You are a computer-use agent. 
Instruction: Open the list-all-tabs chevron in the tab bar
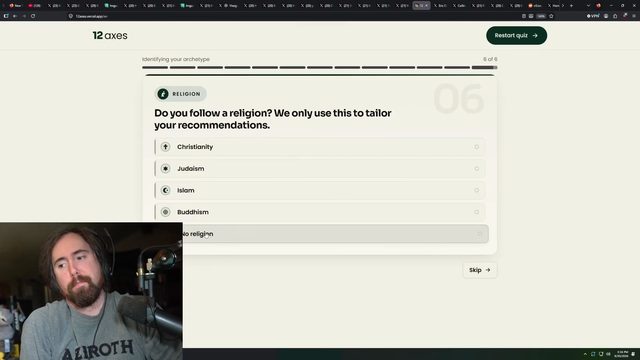pos(588,6)
